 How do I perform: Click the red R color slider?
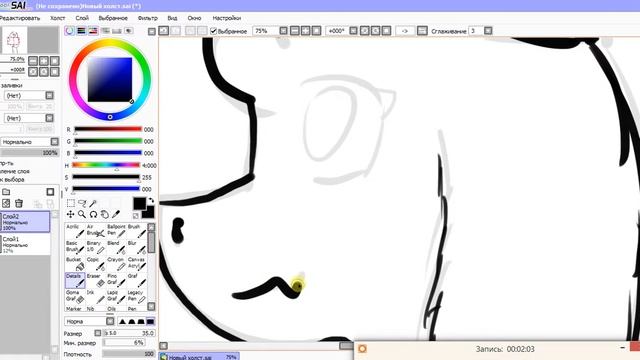pyautogui.click(x=108, y=129)
